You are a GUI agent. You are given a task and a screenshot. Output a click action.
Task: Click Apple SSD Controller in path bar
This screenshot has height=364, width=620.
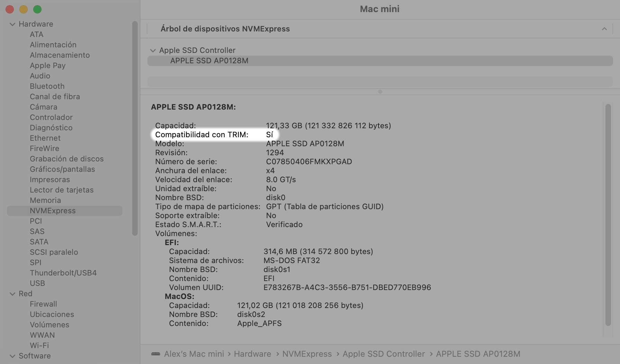pyautogui.click(x=383, y=354)
